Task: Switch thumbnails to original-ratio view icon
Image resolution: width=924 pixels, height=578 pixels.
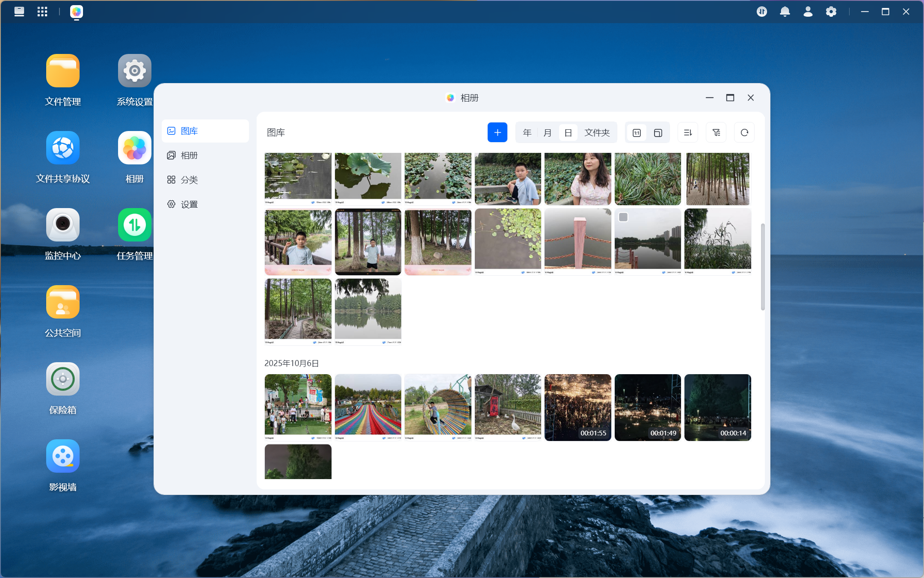Action: pyautogui.click(x=658, y=133)
